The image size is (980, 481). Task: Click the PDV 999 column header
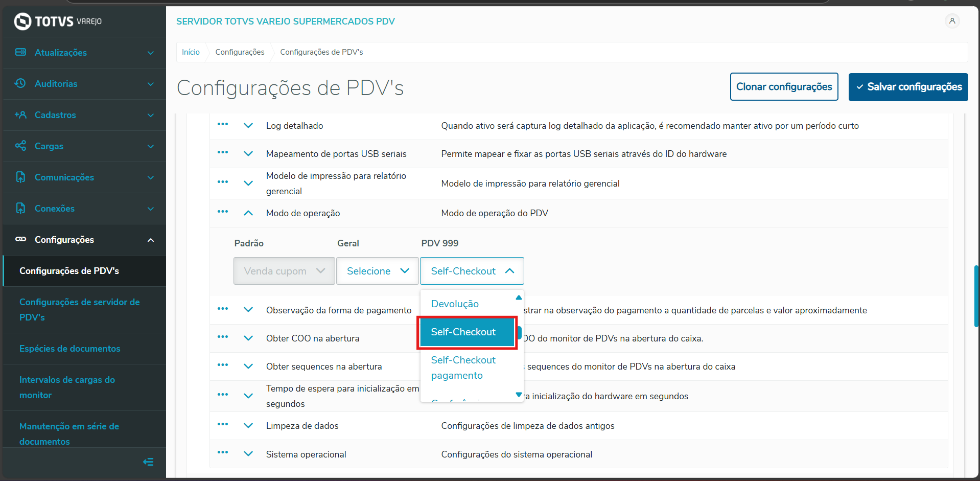tap(440, 243)
